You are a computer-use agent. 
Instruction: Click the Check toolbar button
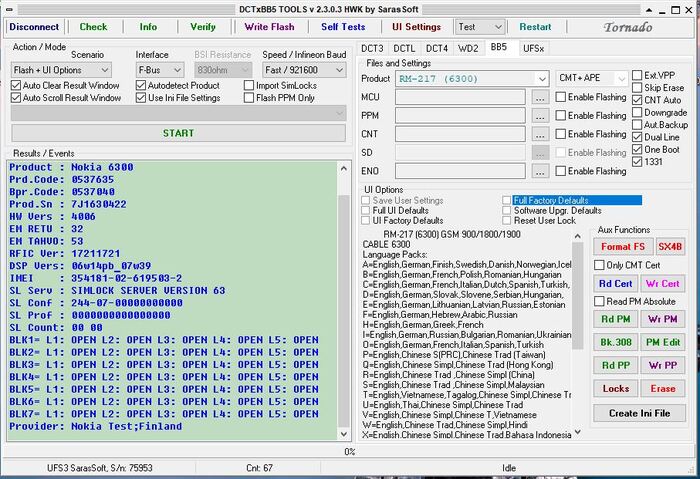(x=93, y=27)
